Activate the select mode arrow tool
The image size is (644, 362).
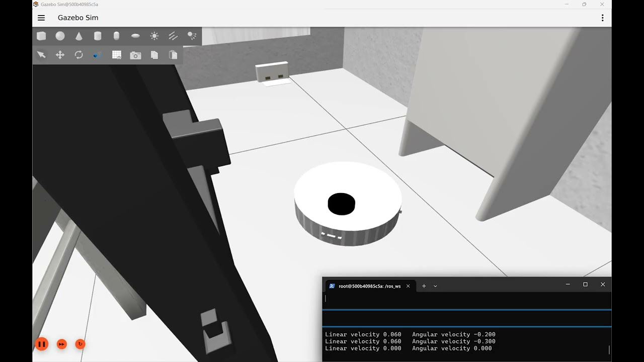click(x=41, y=55)
